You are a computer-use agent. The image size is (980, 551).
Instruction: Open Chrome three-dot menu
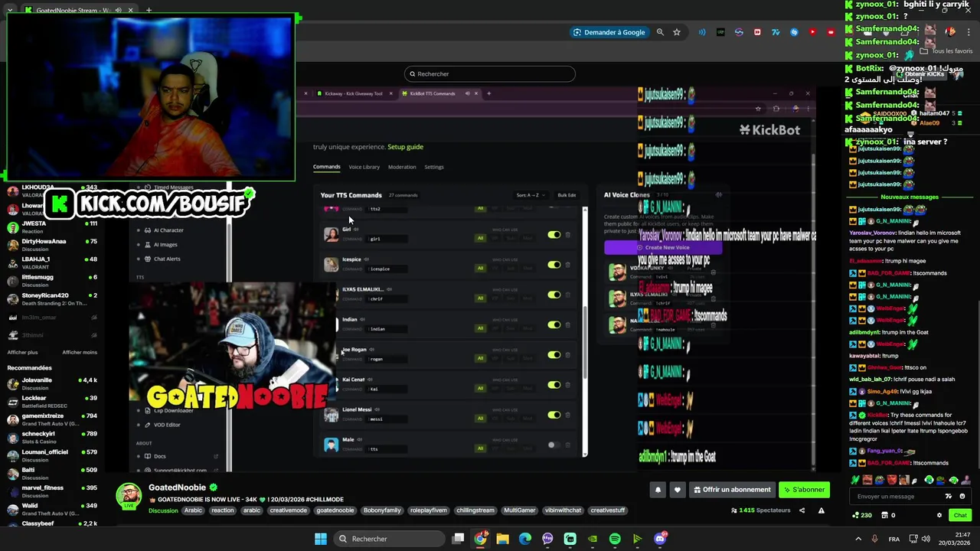click(x=969, y=32)
